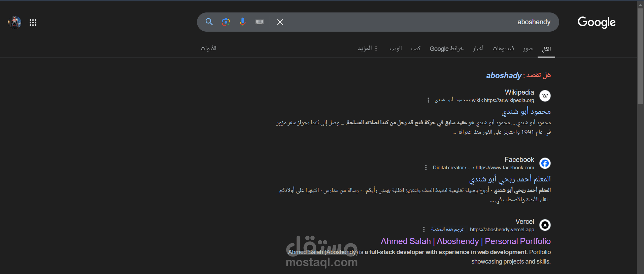The height and width of the screenshot is (274, 644).
Task: Click the Facebook favicon icon
Action: tap(545, 163)
